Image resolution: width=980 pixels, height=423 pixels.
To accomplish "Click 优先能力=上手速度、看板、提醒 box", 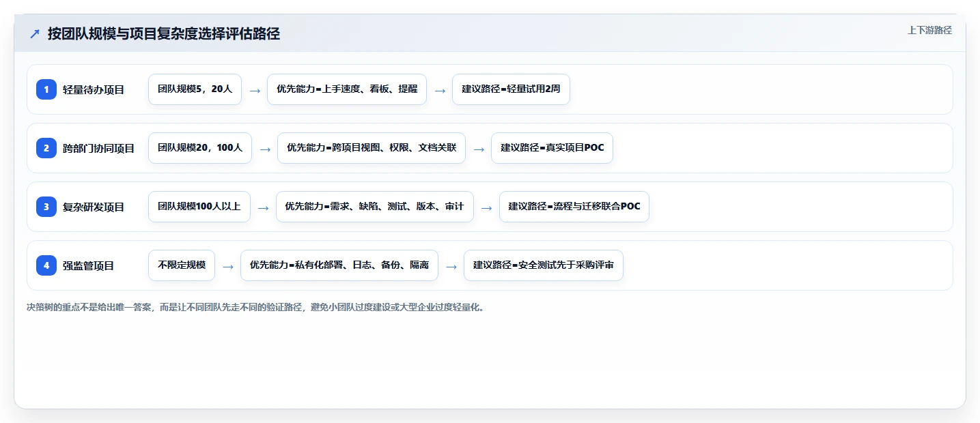I will coord(347,89).
